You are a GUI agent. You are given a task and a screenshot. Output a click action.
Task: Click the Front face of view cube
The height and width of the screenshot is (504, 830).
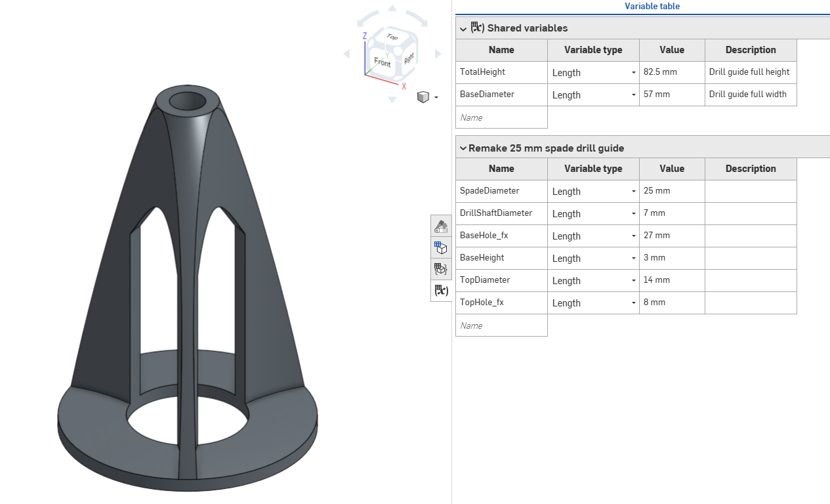(x=383, y=63)
